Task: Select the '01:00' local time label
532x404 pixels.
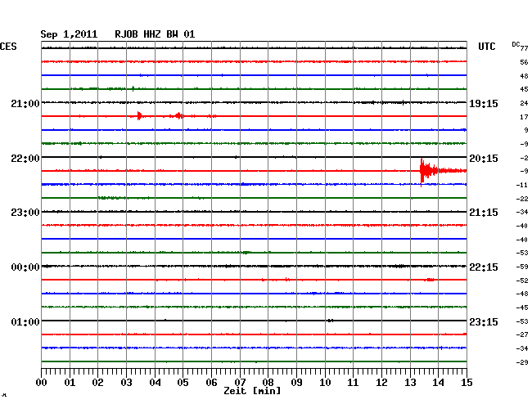Action: click(25, 321)
